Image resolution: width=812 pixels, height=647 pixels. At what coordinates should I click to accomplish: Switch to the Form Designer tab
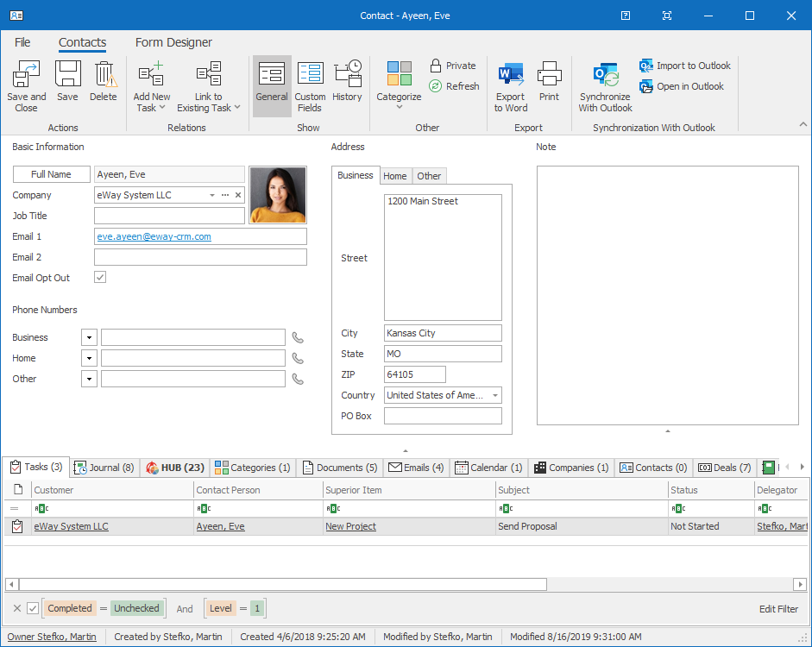173,42
